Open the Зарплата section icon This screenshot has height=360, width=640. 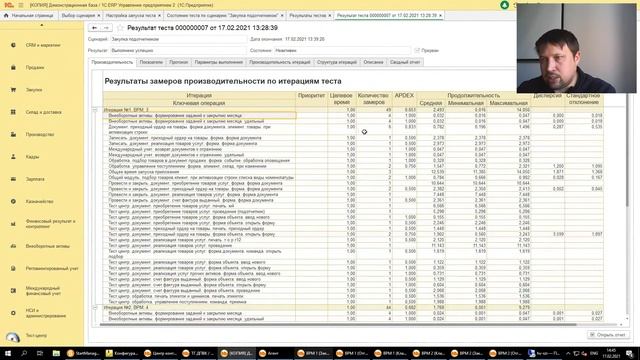pyautogui.click(x=13, y=179)
